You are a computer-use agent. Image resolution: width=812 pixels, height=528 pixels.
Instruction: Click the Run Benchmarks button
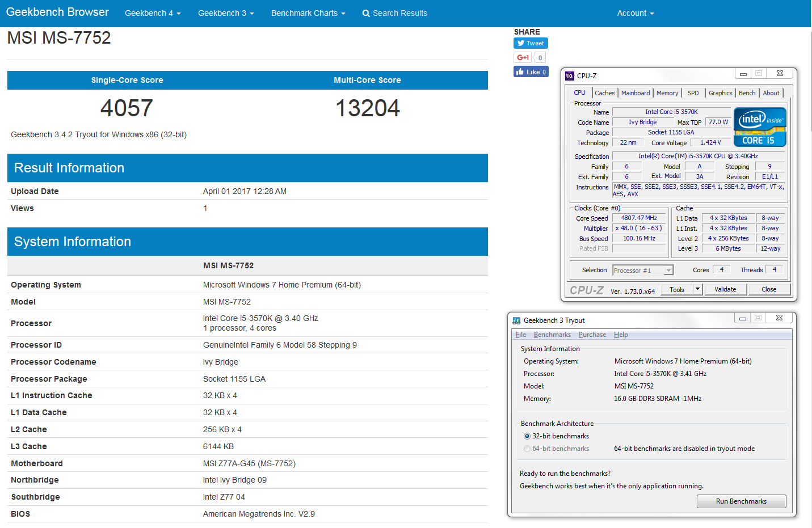point(741,501)
